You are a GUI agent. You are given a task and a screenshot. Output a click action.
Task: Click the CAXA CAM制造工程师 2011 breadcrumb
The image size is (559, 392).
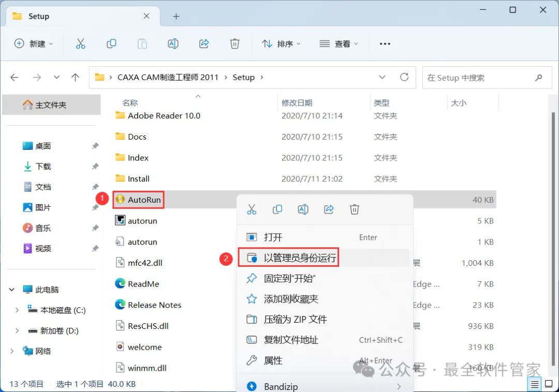[168, 77]
